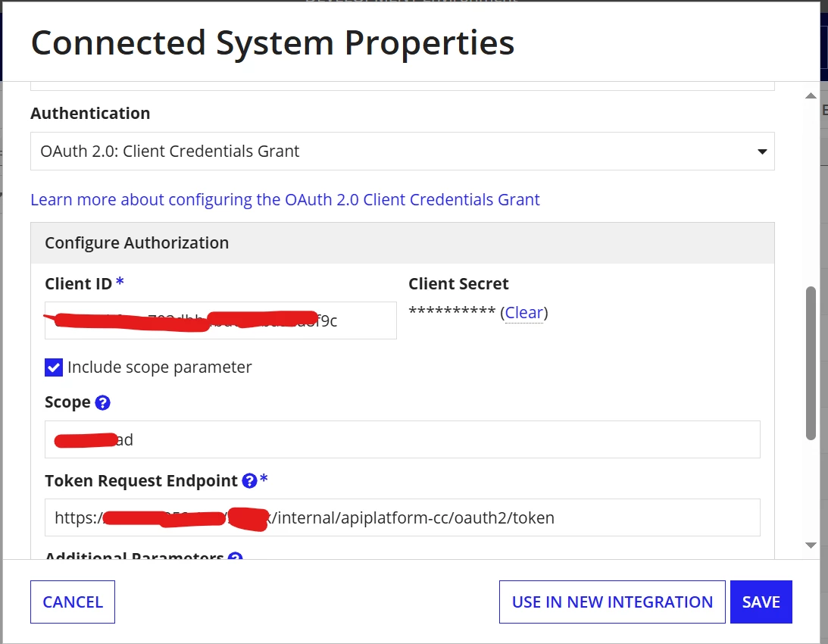Click the scrollbar up arrow
The image size is (828, 644).
811,96
